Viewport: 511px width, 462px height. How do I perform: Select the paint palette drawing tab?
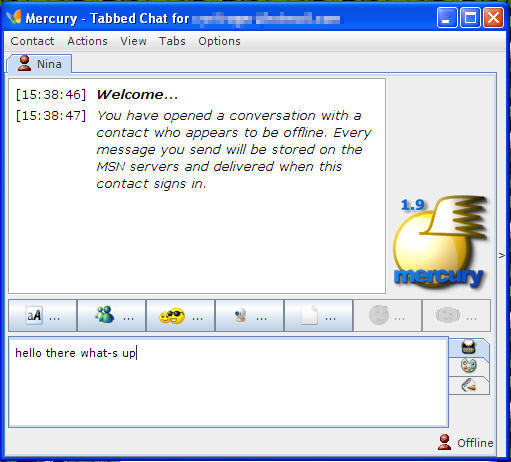tap(469, 366)
